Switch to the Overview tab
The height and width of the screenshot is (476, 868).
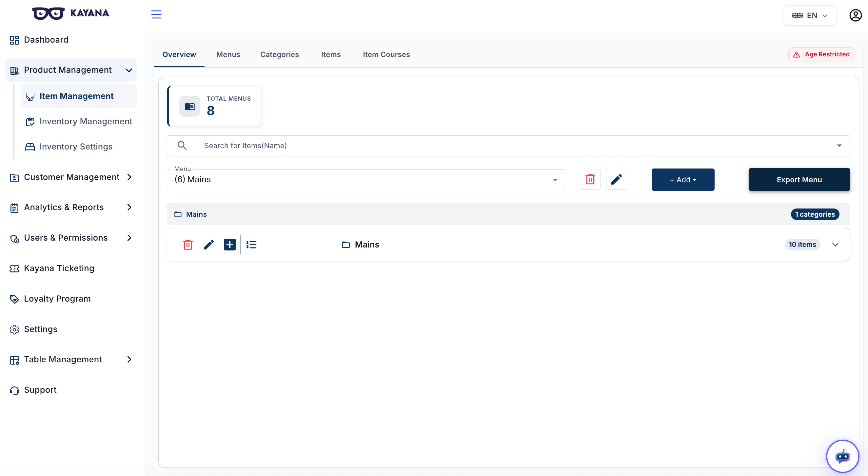click(179, 54)
